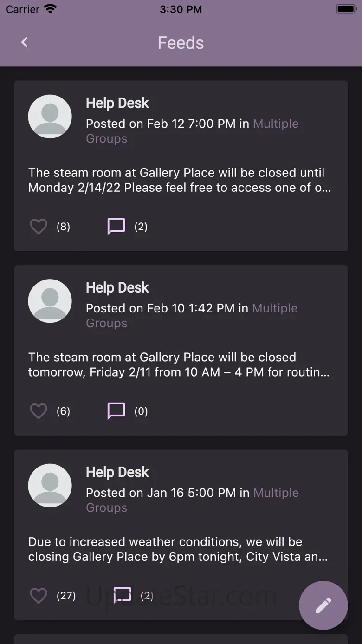The height and width of the screenshot is (644, 362).
Task: Like the Jan 16 weather closing post
Action: 39,596
